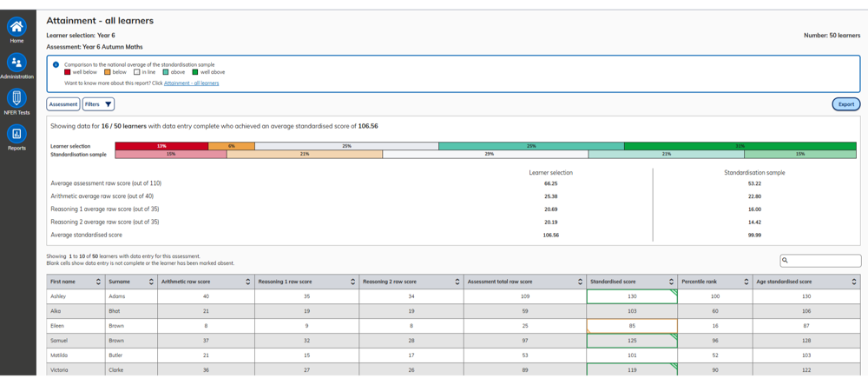Click inside the learner search field

tap(820, 261)
